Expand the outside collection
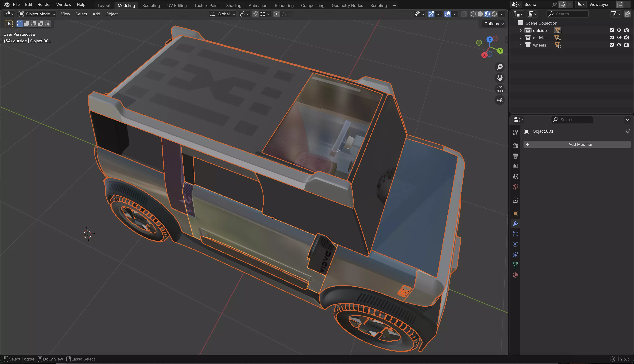 521,30
